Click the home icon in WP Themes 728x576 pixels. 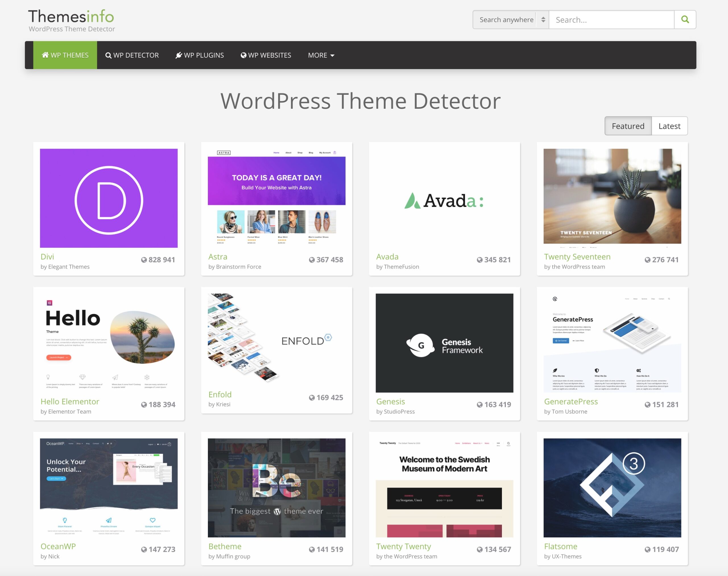click(x=45, y=55)
